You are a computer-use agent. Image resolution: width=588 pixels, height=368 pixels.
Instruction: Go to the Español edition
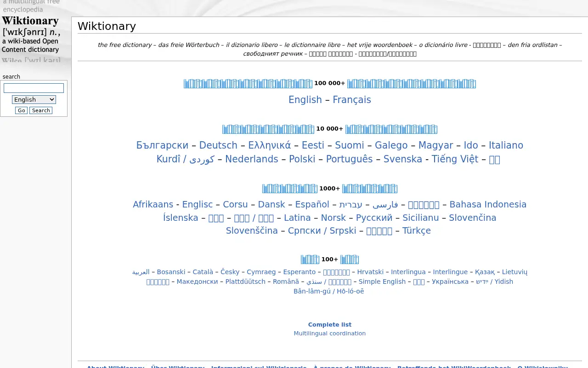[x=312, y=205]
